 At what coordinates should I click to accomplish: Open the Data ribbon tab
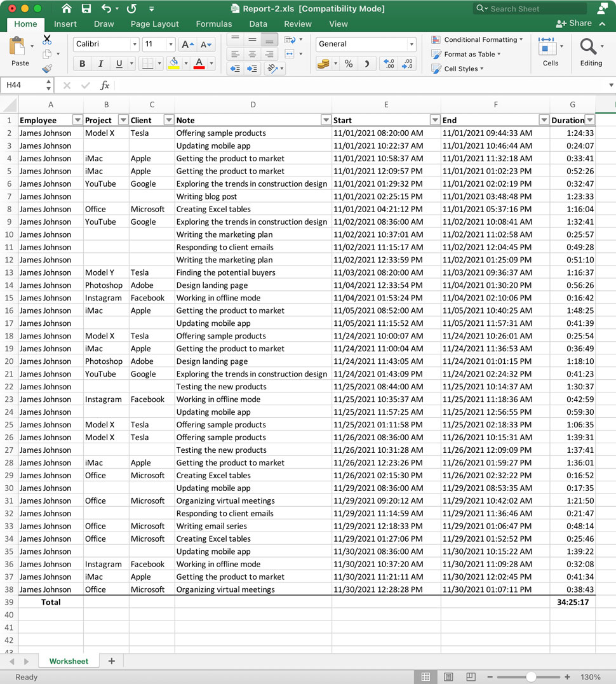[258, 23]
